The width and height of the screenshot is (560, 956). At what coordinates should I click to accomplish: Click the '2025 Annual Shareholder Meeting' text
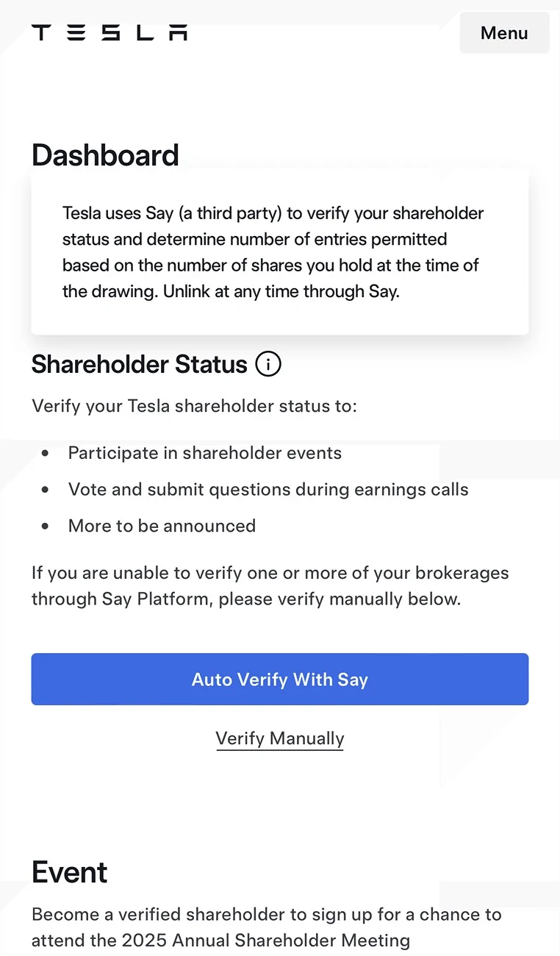pyautogui.click(x=266, y=941)
